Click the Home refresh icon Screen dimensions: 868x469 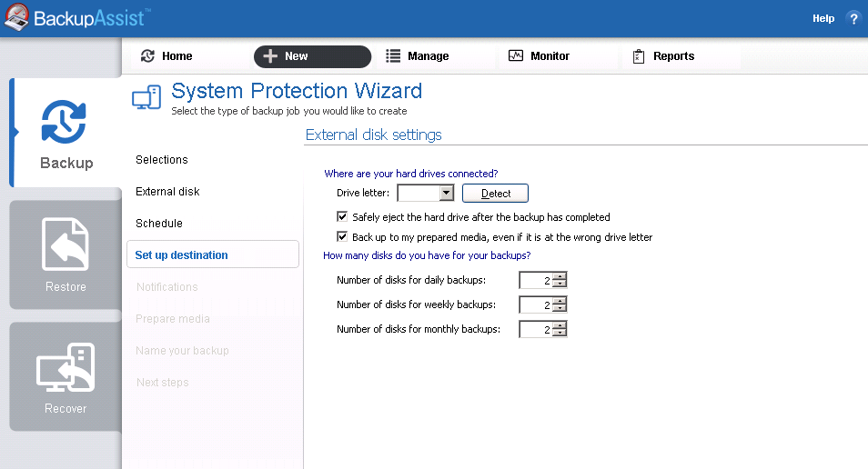pyautogui.click(x=147, y=55)
